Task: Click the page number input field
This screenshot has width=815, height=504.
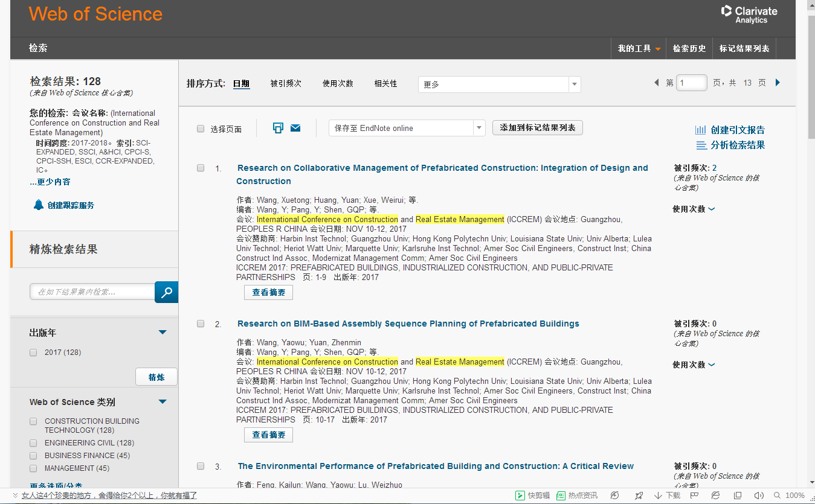Action: pyautogui.click(x=692, y=83)
